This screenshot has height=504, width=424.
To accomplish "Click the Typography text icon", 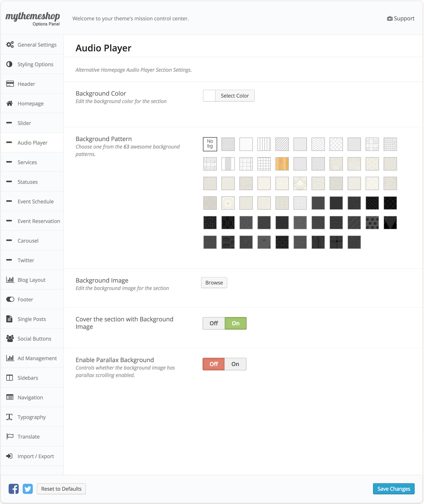I will pos(9,417).
